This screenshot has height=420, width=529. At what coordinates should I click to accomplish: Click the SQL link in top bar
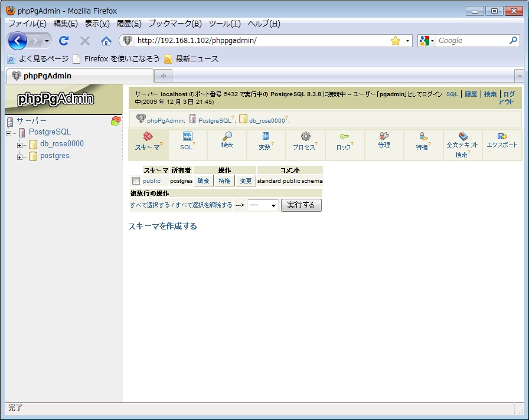click(452, 94)
